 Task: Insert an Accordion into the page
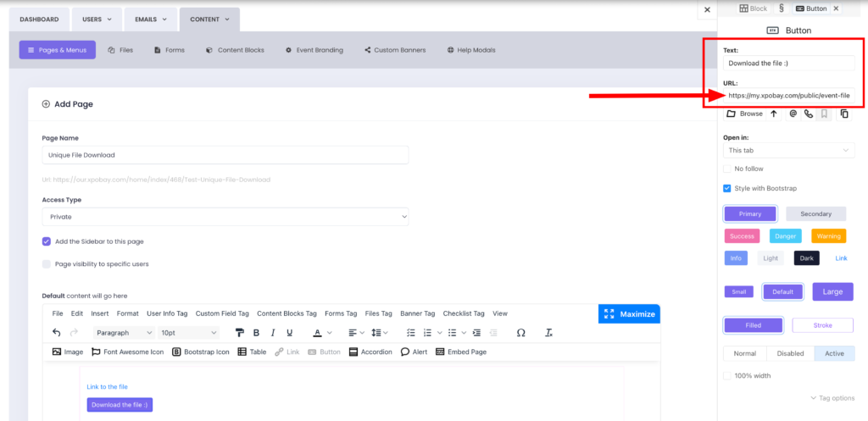[x=370, y=352]
